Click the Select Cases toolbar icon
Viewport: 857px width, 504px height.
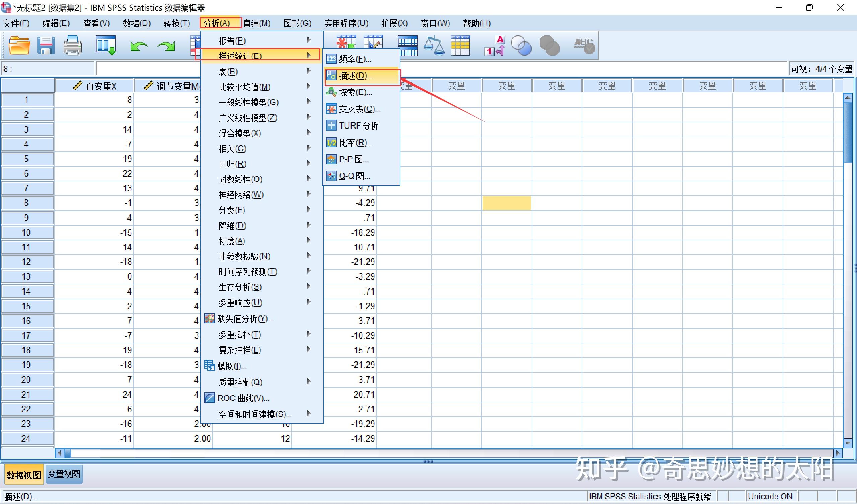pyautogui.click(x=460, y=46)
